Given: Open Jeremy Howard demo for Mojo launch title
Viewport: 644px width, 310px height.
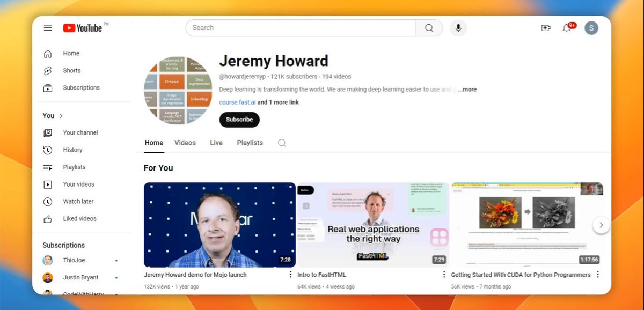Looking at the screenshot, I should 195,275.
